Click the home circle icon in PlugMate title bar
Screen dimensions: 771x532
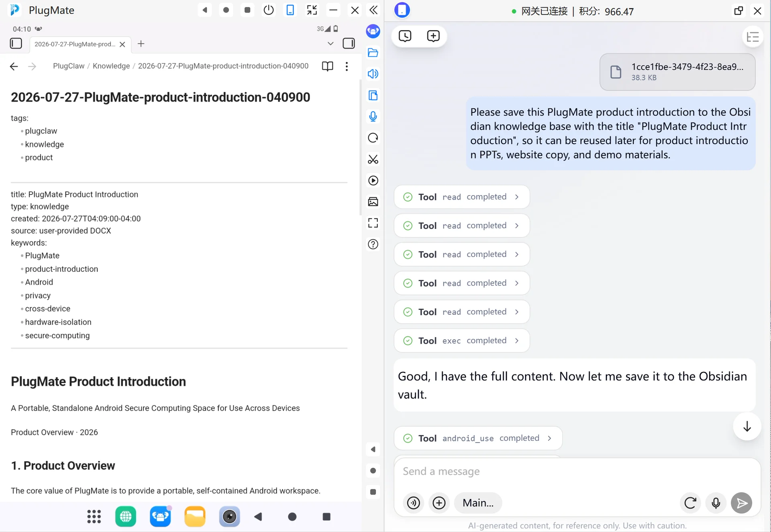(226, 10)
